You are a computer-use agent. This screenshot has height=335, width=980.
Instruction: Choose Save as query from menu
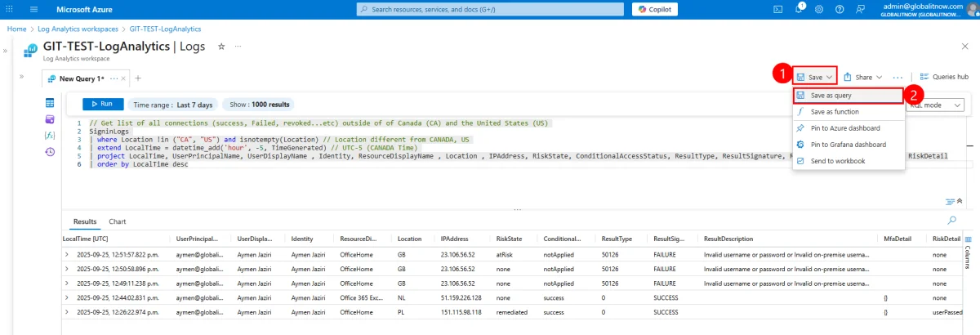click(x=831, y=96)
